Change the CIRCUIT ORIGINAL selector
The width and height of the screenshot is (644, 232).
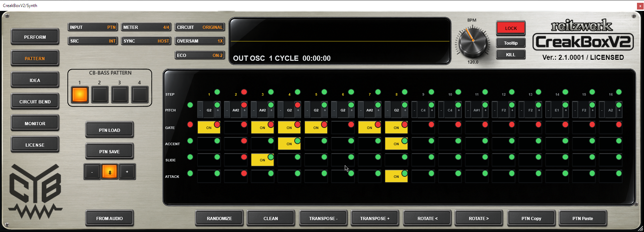(200, 27)
